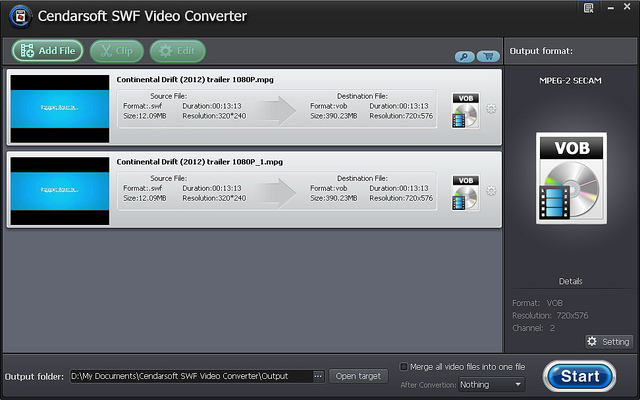Click the Start conversion button
The image size is (640, 400).
(580, 376)
